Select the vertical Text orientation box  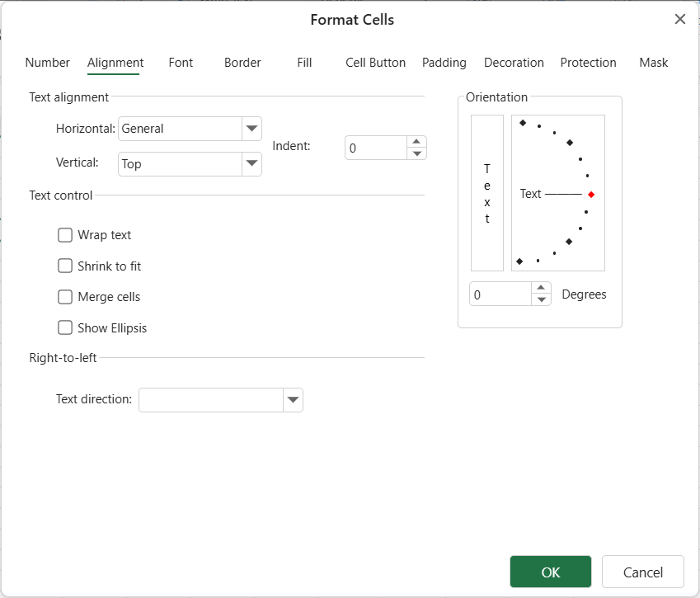[486, 193]
